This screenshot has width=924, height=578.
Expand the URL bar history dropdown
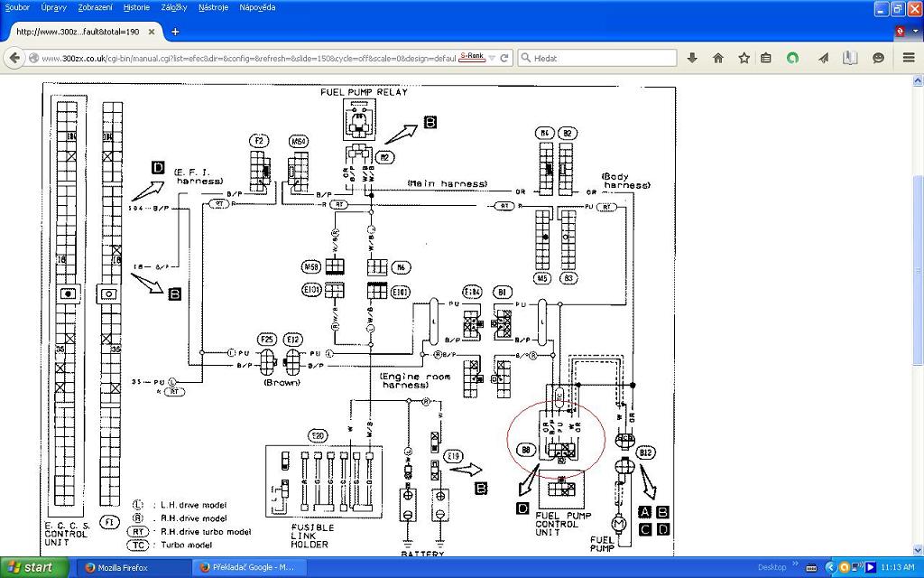click(x=492, y=58)
